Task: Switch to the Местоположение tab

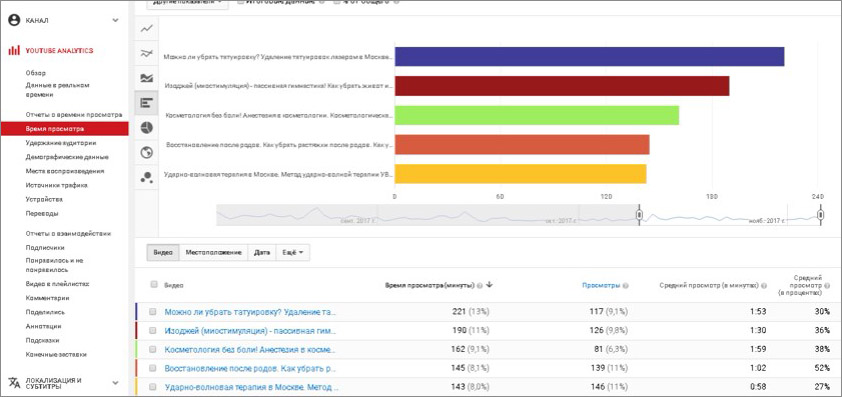Action: tap(213, 252)
